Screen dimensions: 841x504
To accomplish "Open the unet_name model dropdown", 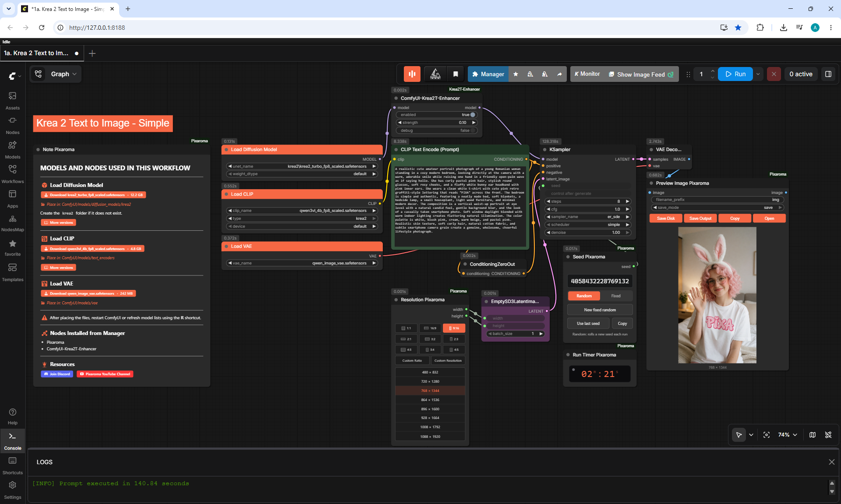I will [x=302, y=166].
